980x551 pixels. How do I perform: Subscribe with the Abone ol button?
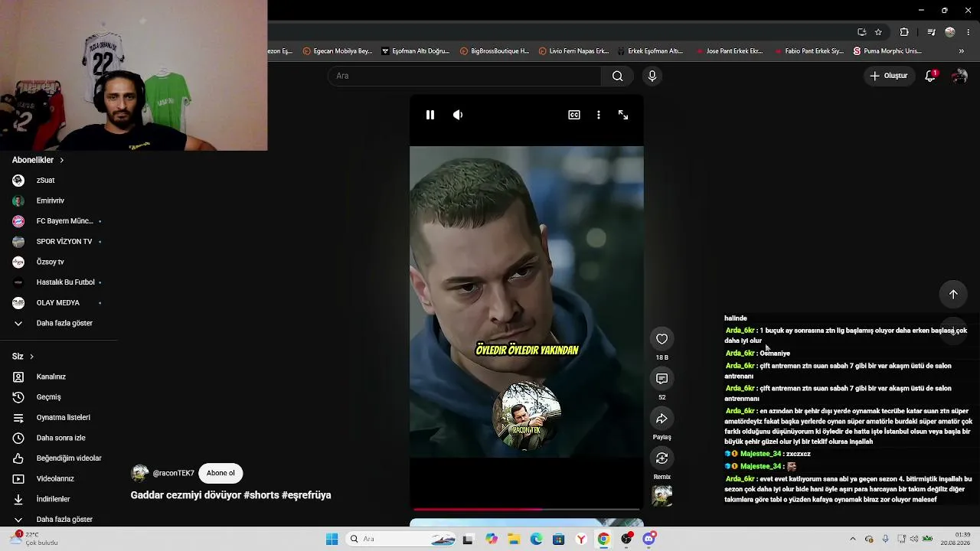(220, 473)
